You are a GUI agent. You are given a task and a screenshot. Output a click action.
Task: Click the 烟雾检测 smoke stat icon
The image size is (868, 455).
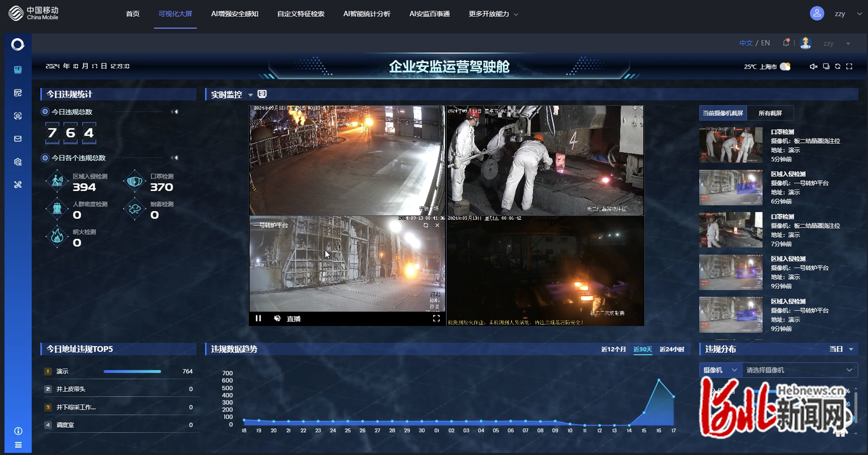(134, 209)
